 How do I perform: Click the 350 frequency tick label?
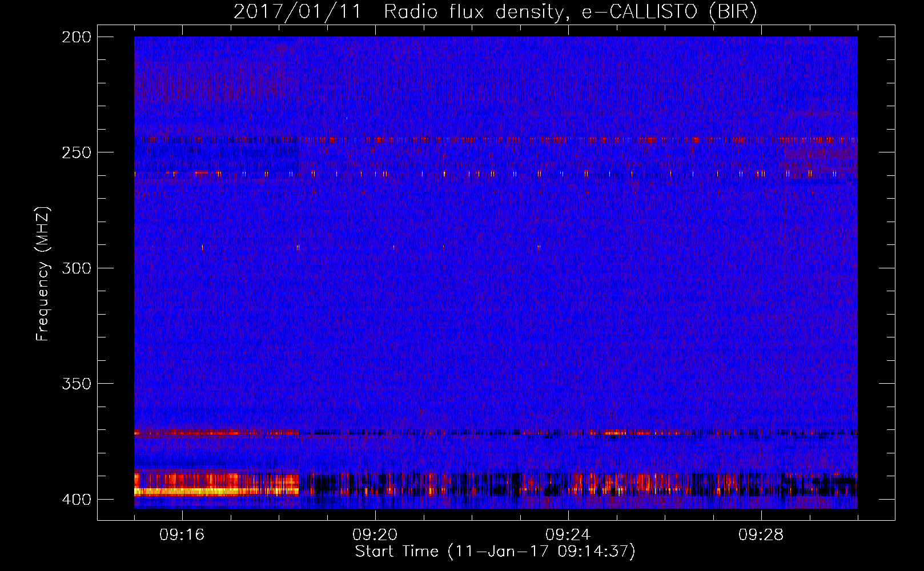(77, 384)
